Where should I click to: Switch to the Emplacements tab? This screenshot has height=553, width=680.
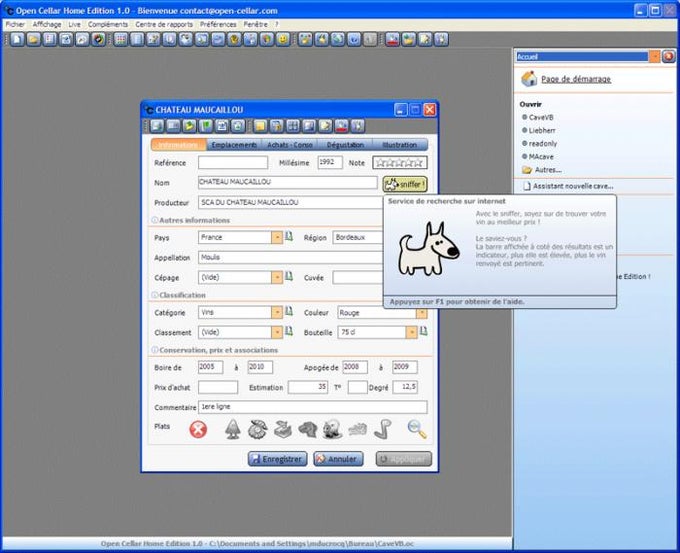[x=234, y=144]
